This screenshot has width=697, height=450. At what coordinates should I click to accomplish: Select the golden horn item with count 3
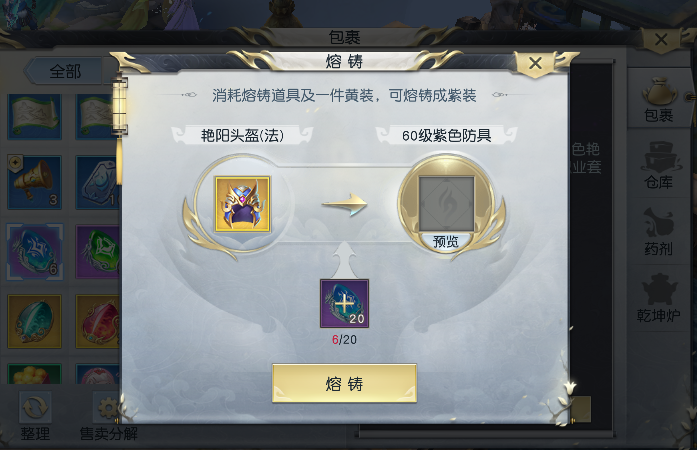click(35, 182)
